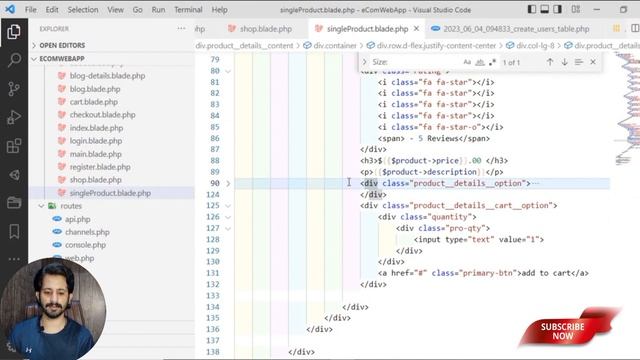Show additional activity bar views ellipsis
Image resolution: width=640 pixels, height=360 pixels.
click(14, 259)
